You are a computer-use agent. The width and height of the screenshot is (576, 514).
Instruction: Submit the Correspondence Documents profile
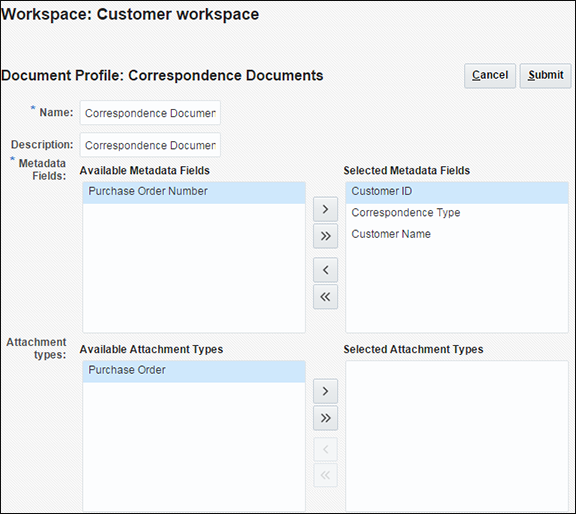click(x=546, y=76)
